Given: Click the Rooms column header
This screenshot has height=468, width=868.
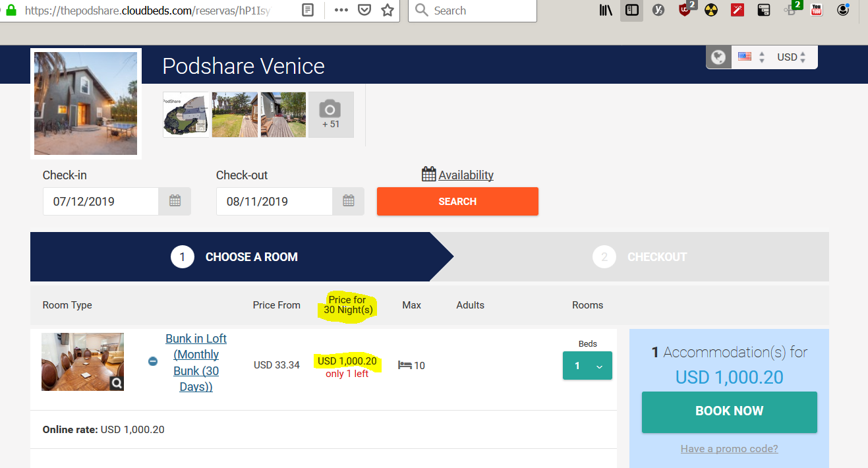Looking at the screenshot, I should pos(588,305).
